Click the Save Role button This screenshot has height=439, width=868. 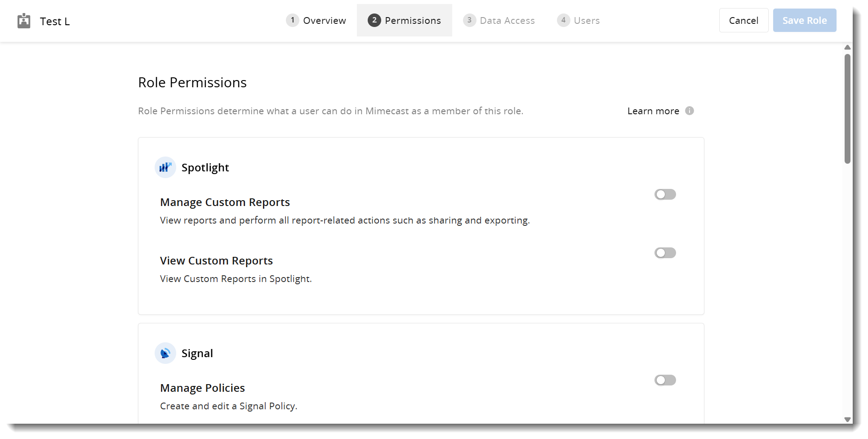point(804,21)
